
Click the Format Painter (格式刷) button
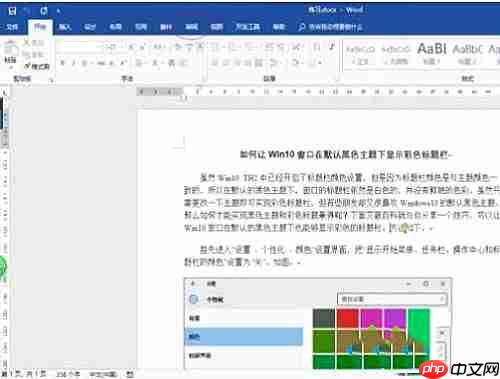[37, 66]
